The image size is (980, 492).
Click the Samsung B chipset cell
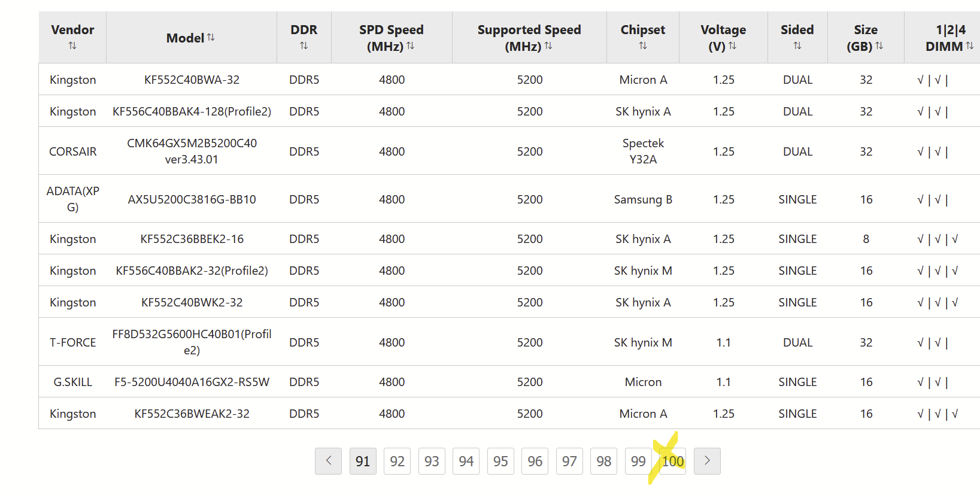point(643,199)
